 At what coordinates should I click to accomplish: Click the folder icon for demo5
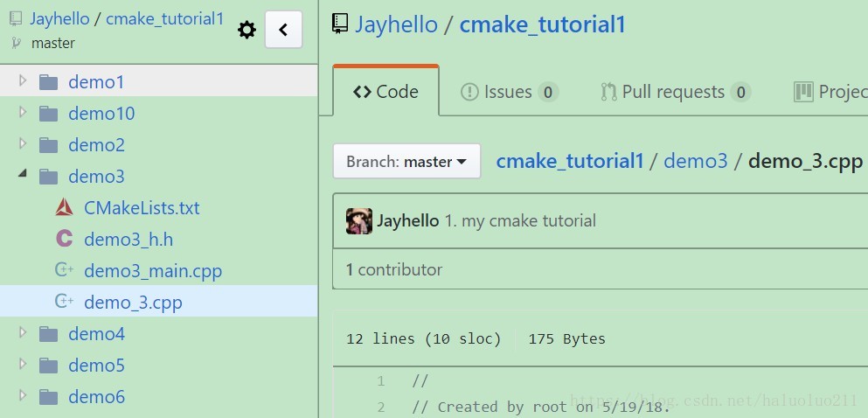[x=49, y=366]
